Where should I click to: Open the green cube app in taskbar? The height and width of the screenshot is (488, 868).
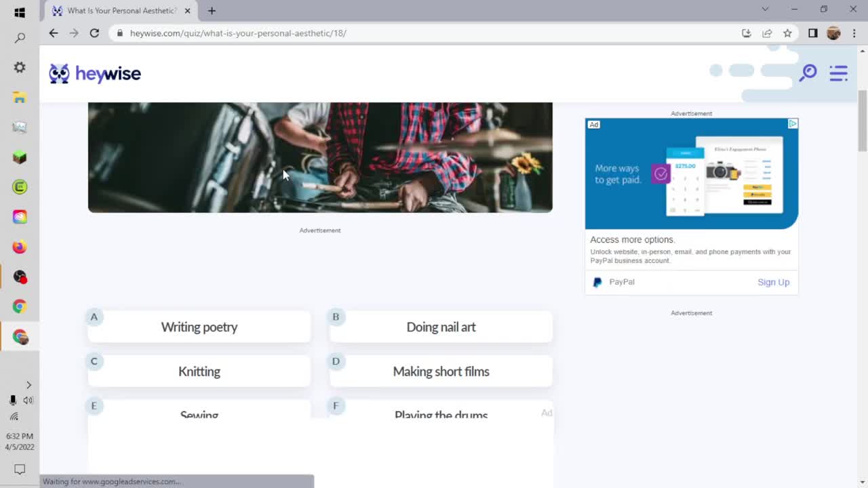[x=20, y=157]
